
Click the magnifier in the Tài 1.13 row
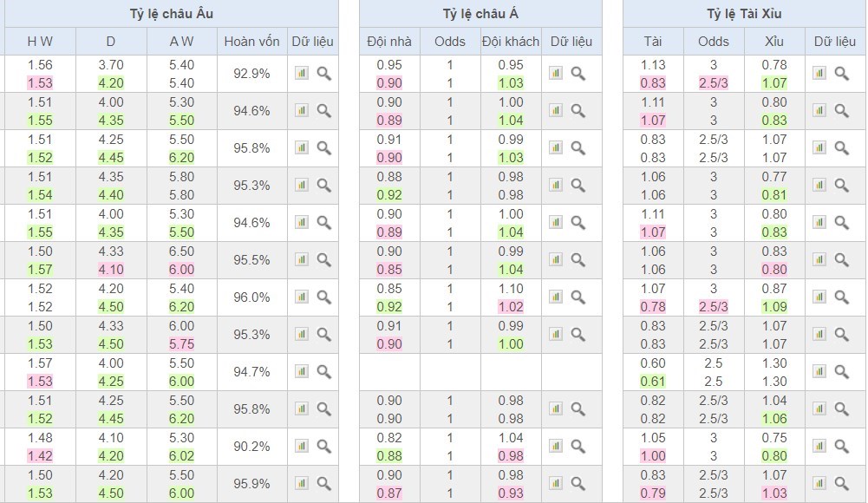pyautogui.click(x=841, y=74)
